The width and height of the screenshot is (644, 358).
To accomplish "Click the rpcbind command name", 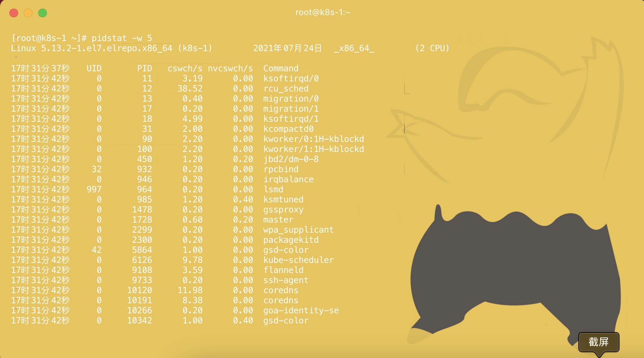I will coord(281,169).
